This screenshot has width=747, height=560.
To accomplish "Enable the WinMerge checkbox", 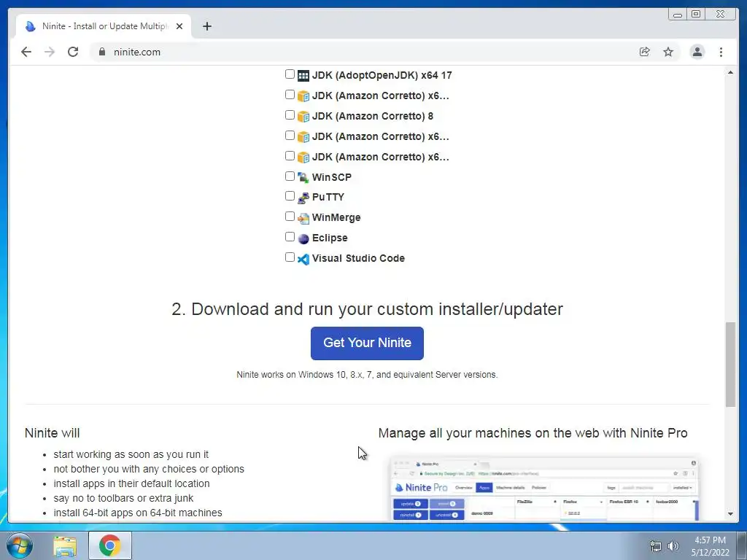I will [290, 217].
